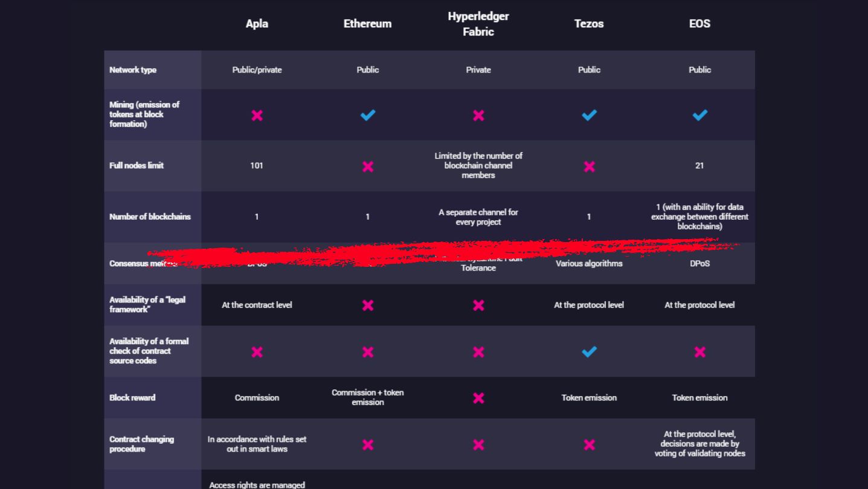Click Tezos's Full nodes limit cross icon
Screen dimensions: 868x489
[589, 166]
